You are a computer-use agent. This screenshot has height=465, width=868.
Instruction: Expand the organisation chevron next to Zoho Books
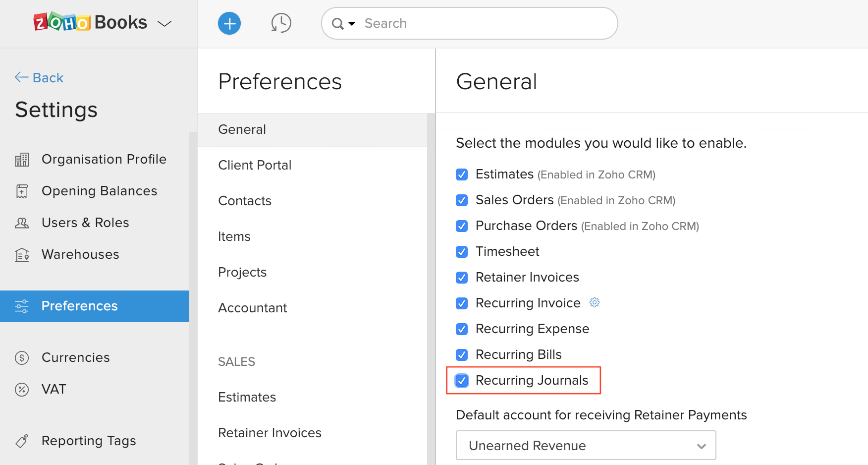point(165,23)
